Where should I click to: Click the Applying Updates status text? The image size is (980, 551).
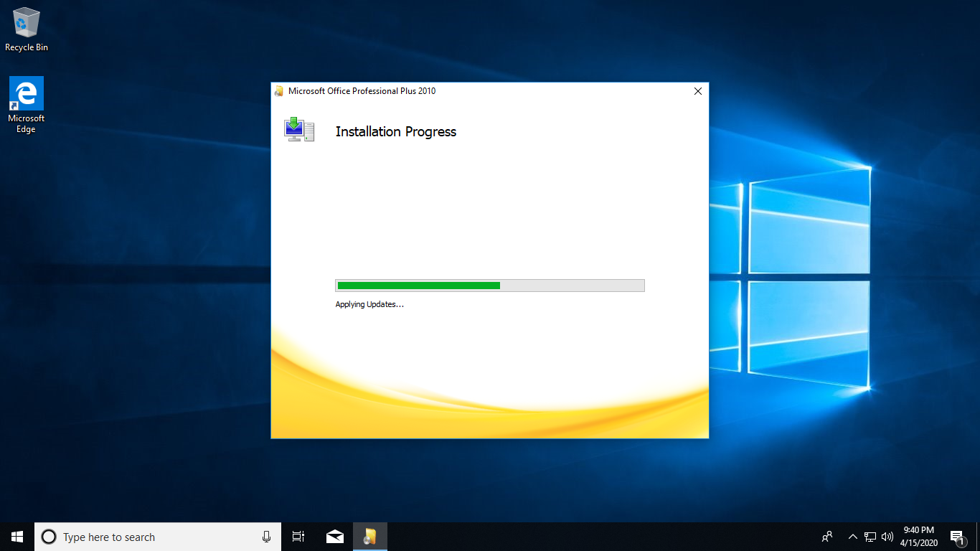tap(369, 304)
